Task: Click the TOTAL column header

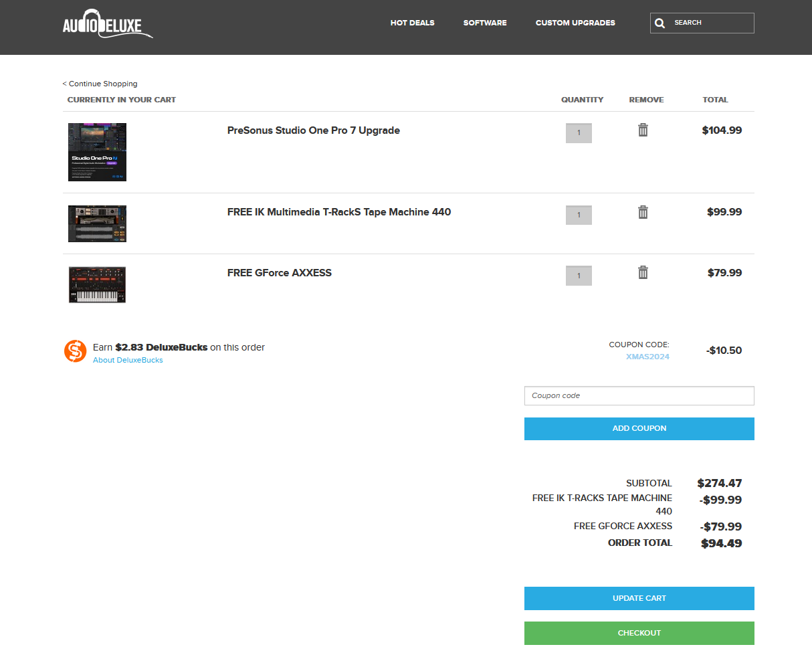Action: (715, 100)
